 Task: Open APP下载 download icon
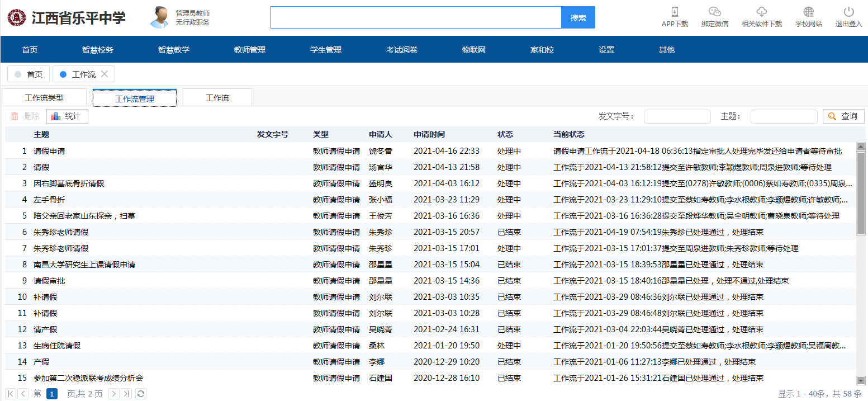[x=675, y=12]
